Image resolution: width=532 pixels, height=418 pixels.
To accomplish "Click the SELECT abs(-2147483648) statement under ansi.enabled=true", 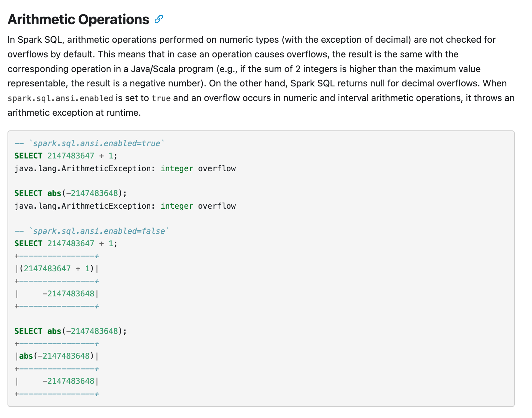I will pos(70,193).
